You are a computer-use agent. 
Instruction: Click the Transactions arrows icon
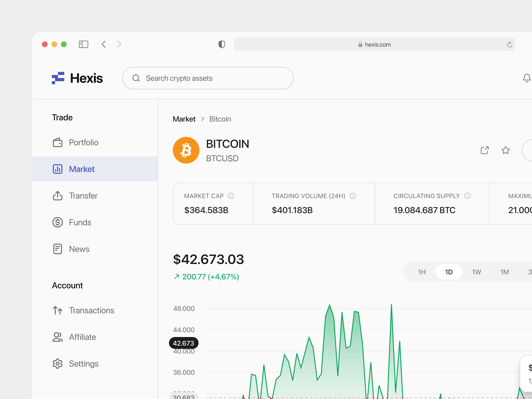(x=58, y=311)
